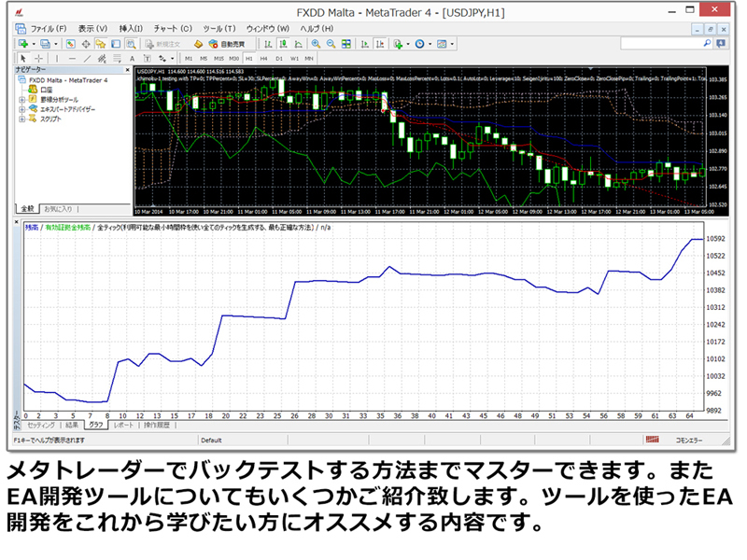Select the Fibonacci retracement tool

118,59
